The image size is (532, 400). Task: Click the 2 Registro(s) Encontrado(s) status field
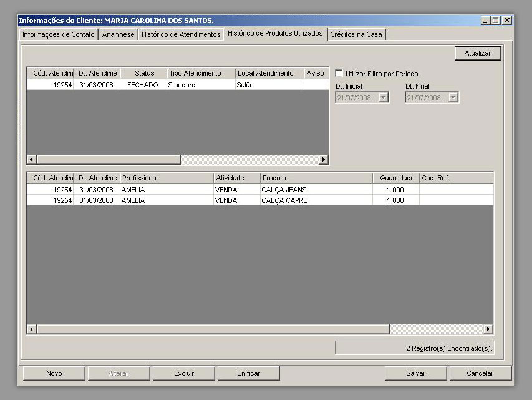pyautogui.click(x=414, y=348)
